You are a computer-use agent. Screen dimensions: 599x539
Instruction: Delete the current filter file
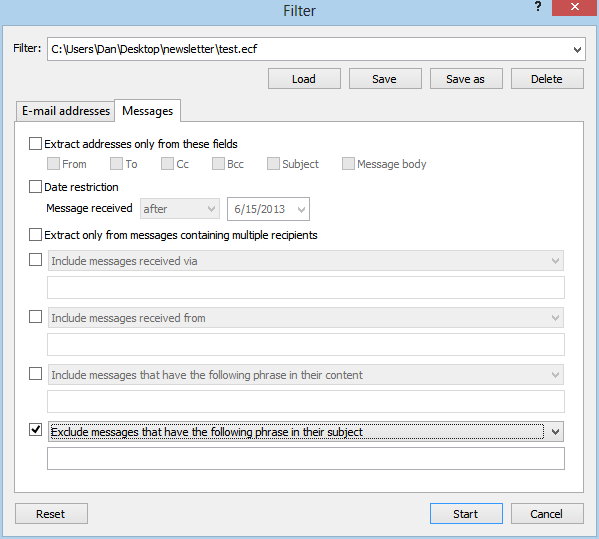pyautogui.click(x=547, y=79)
